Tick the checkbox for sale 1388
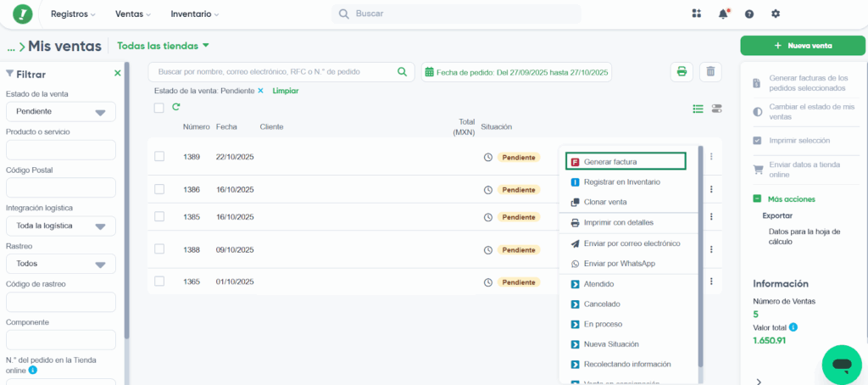 tap(159, 249)
